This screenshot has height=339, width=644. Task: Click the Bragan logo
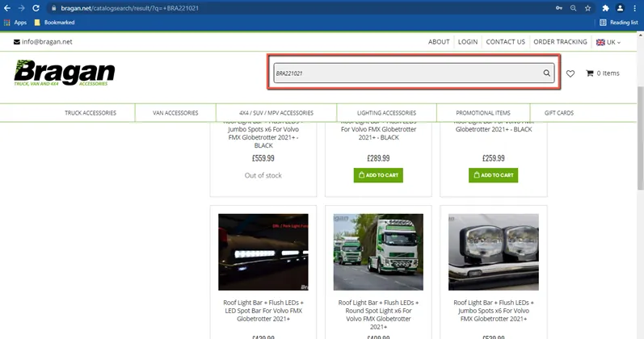pos(65,73)
